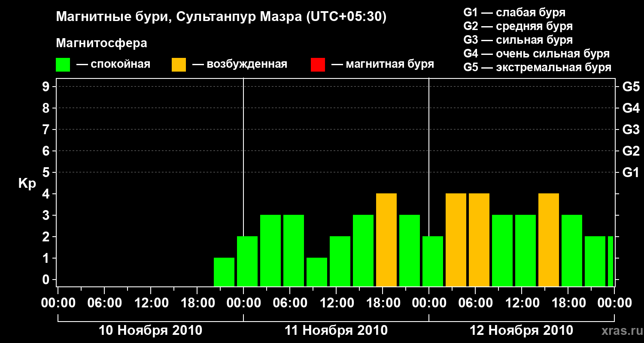The height and width of the screenshot is (343, 644).
Task: Click the 'Магнитосфера' legend heading
Action: click(x=101, y=43)
